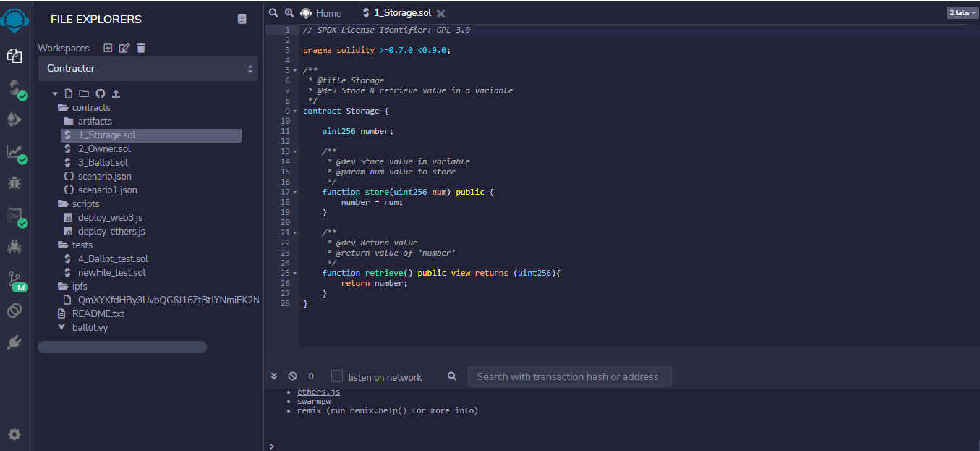Publish files to GitHub gist icon
The height and width of the screenshot is (451, 980).
100,93
